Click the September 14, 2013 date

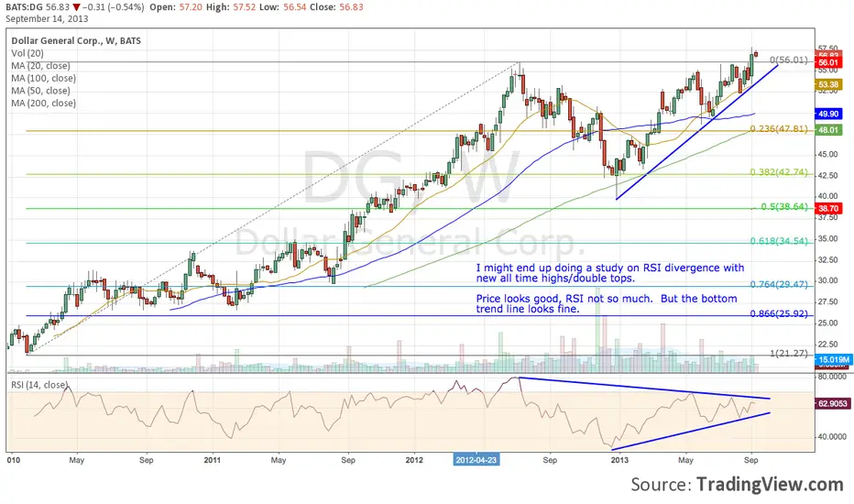[x=47, y=18]
